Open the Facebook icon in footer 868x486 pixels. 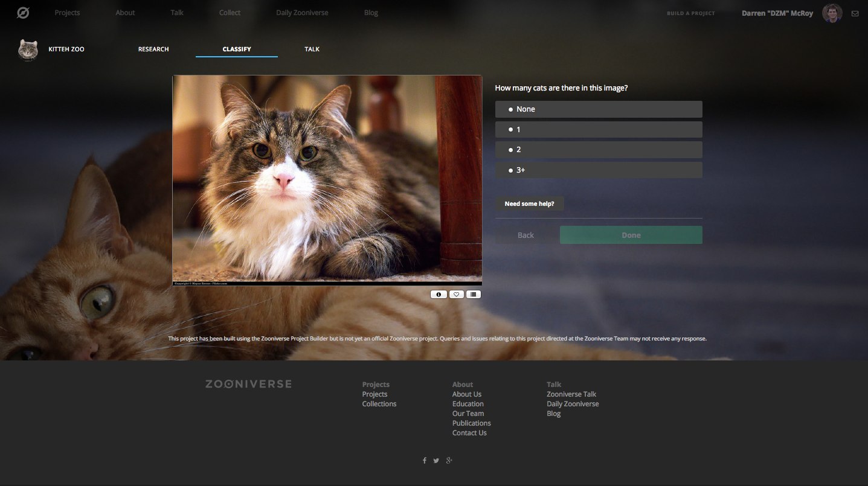[x=424, y=461]
